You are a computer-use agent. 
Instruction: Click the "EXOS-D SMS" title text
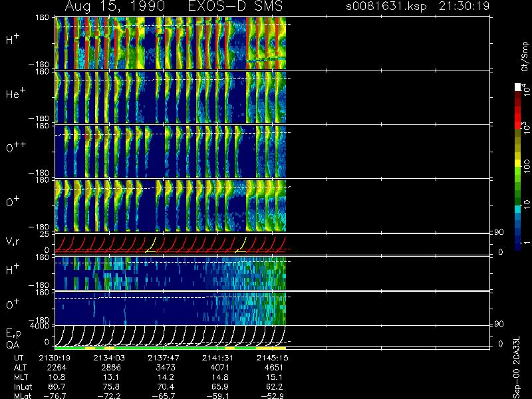235,6
